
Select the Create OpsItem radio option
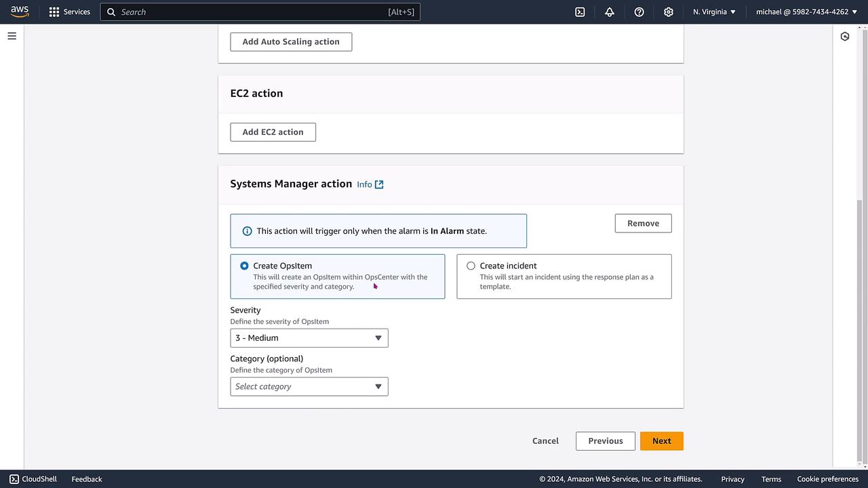[244, 266]
